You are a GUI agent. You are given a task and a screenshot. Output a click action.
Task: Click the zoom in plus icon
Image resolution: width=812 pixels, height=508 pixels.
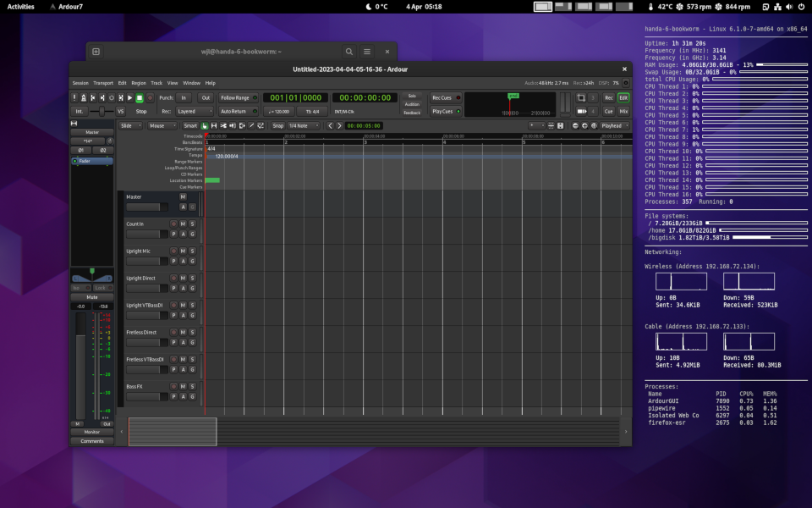[584, 125]
